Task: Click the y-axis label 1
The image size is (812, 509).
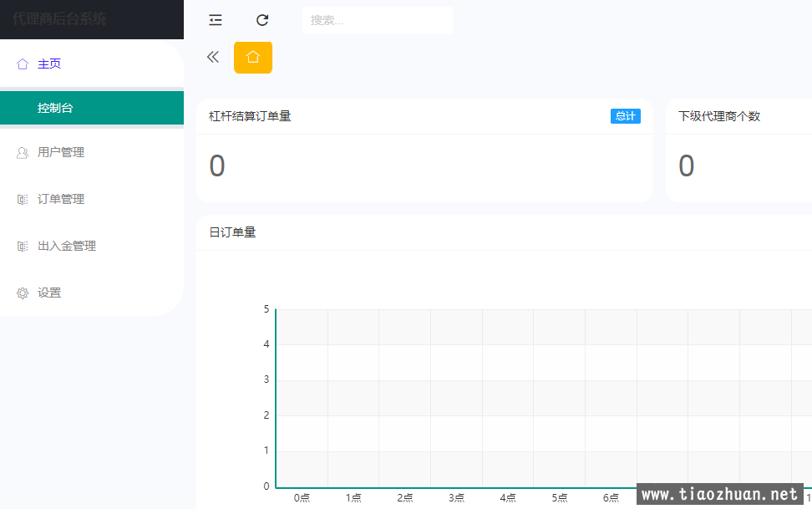Action: click(266, 450)
